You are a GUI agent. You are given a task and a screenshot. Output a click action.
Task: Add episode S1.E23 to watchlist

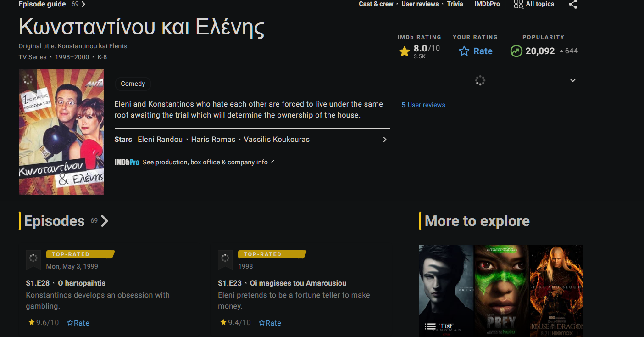point(225,260)
